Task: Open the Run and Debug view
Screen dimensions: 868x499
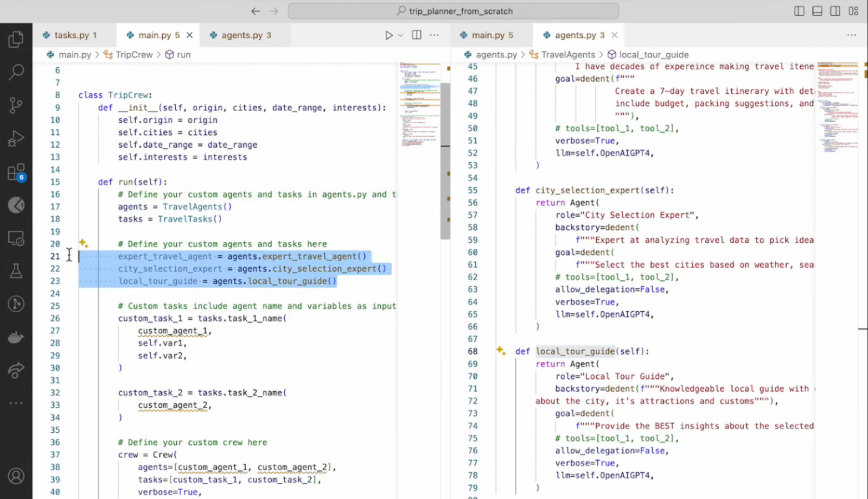Action: click(16, 139)
